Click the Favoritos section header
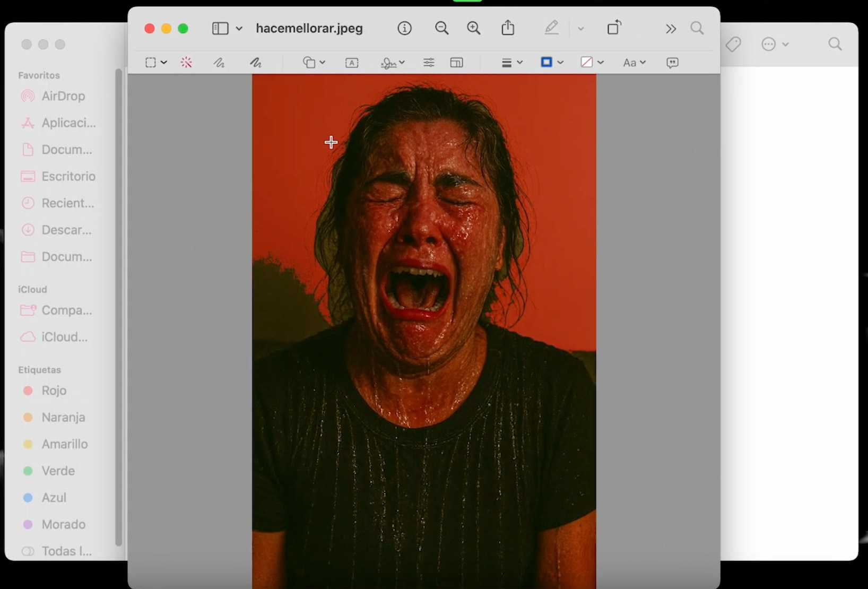868x589 pixels. pos(39,75)
